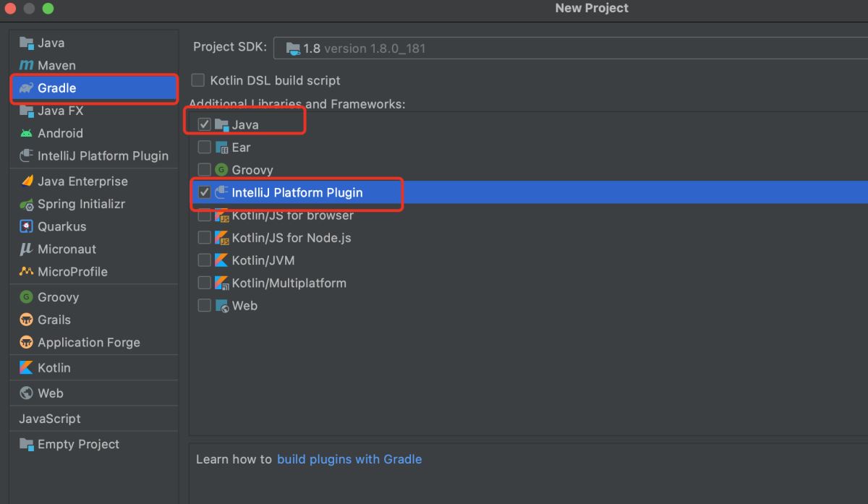This screenshot has height=504, width=868.
Task: Open the build plugins with Gradle link
Action: coord(349,459)
